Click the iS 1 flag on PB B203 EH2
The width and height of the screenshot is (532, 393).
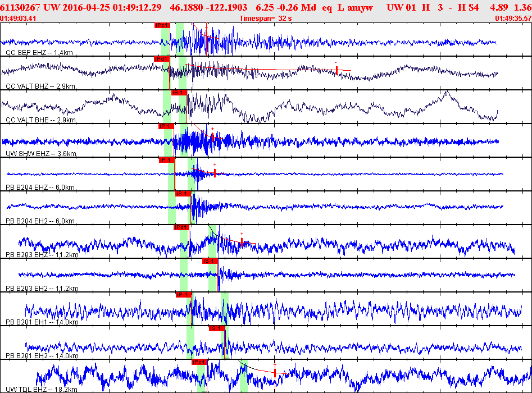[210, 261]
